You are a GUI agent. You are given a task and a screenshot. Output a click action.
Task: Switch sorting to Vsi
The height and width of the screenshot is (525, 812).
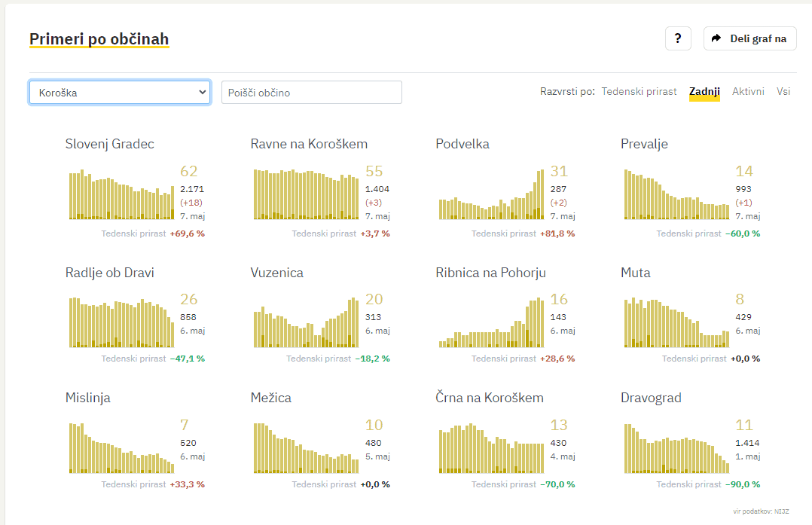[783, 91]
